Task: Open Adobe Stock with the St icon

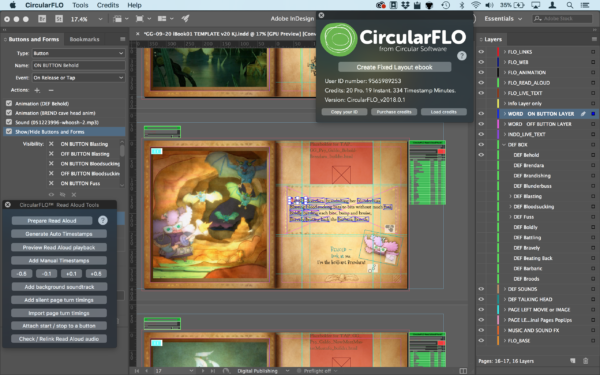Action: (x=59, y=19)
